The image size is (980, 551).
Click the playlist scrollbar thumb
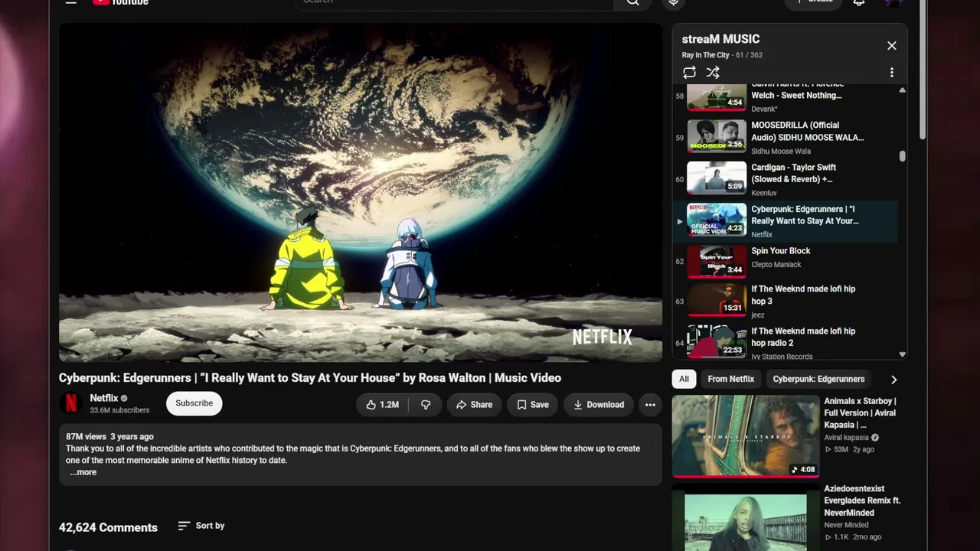pos(902,156)
